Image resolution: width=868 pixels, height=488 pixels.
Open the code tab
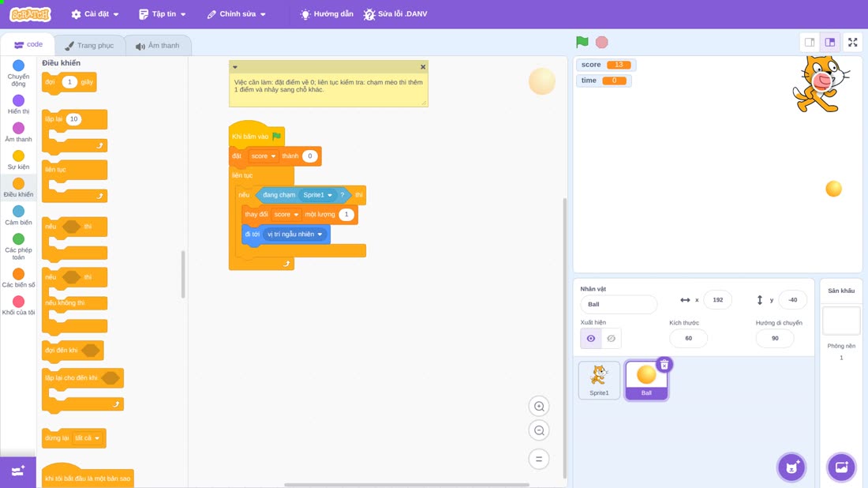28,44
